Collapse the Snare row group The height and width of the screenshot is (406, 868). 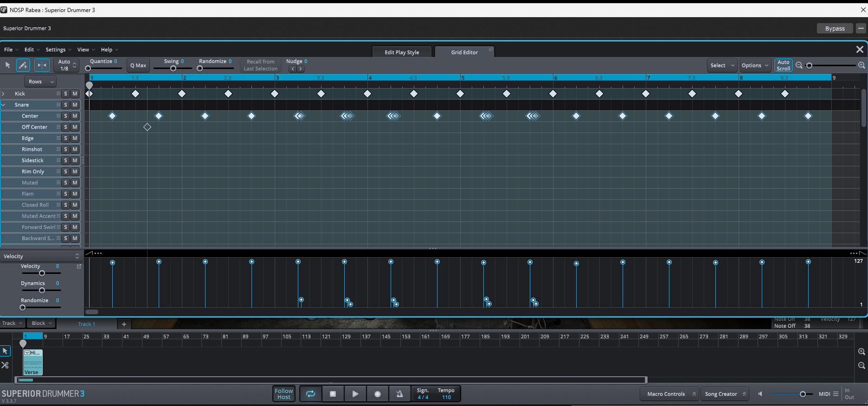[3, 105]
